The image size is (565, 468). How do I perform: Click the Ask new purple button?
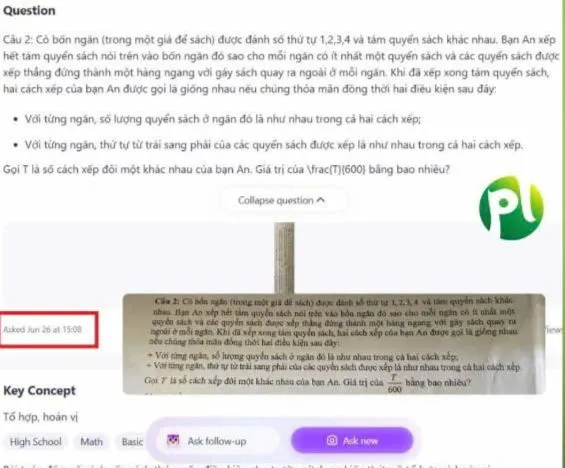(352, 440)
